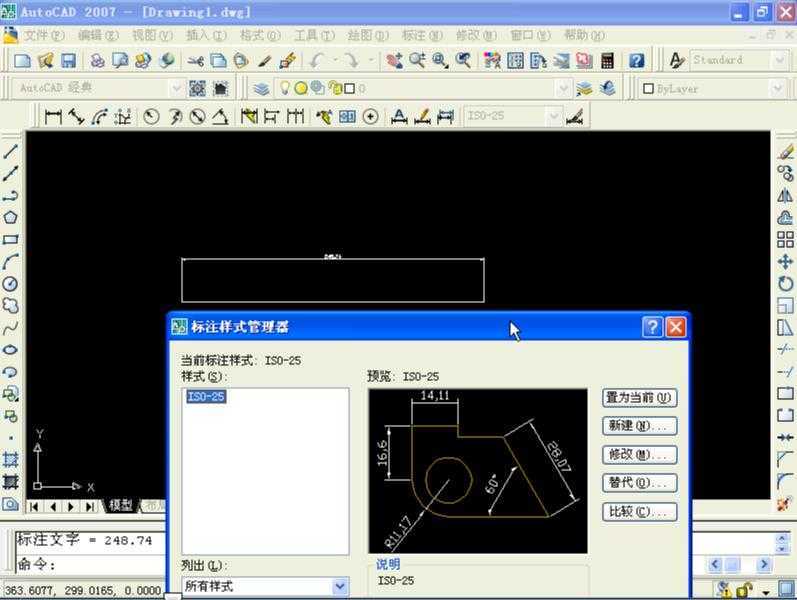
Task: Switch to the Model tab
Action: (x=120, y=505)
